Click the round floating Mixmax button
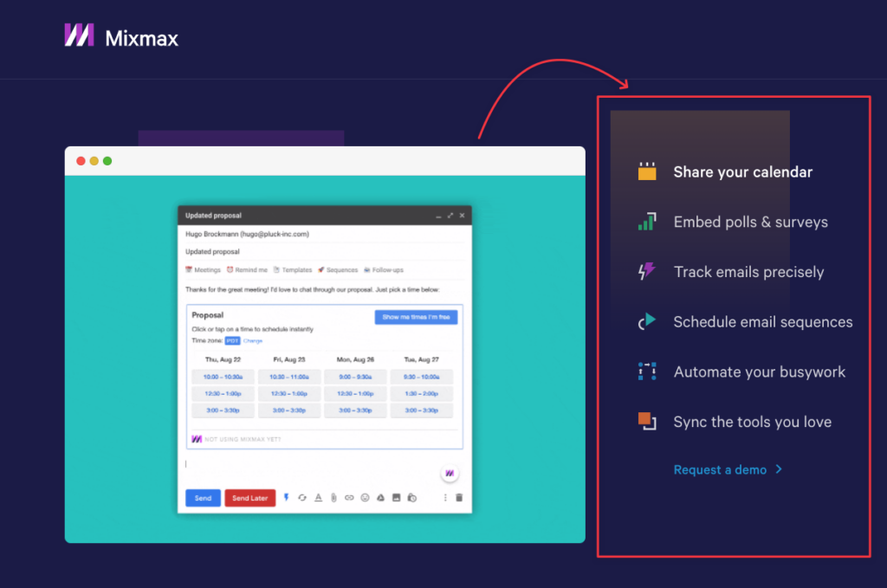Screen dimensions: 887x588 click(x=450, y=473)
